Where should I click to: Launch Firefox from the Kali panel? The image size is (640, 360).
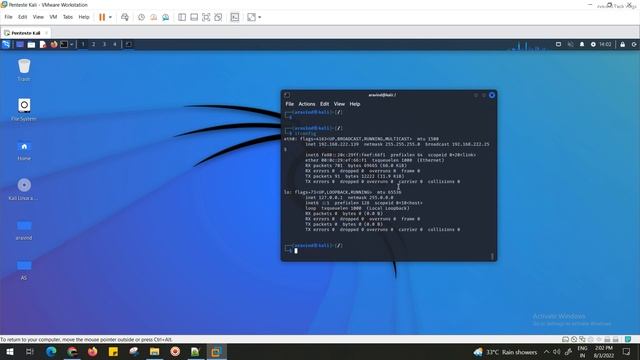point(53,44)
